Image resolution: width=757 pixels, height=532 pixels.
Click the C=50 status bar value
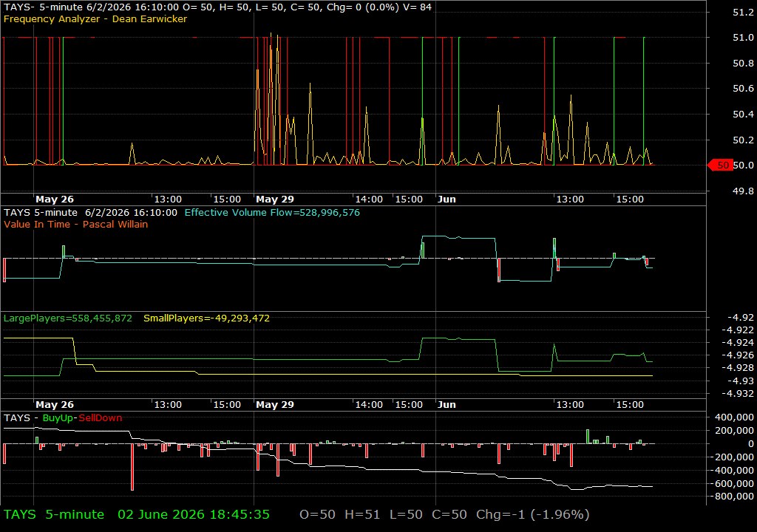coord(449,514)
